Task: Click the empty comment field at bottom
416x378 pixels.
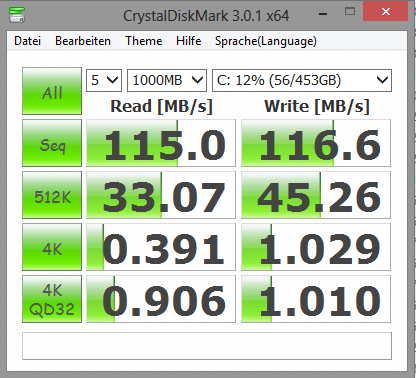Action: coord(207,346)
